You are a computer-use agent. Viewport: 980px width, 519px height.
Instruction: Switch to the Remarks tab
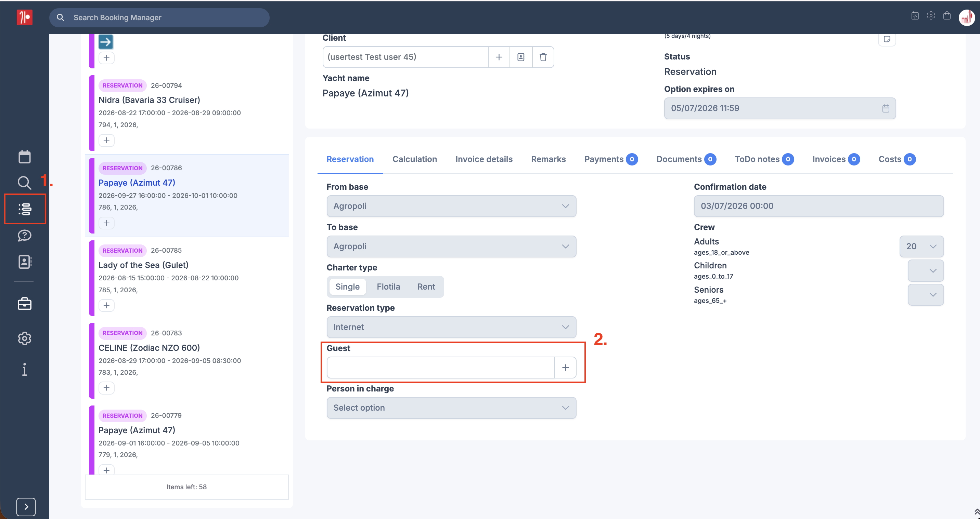(548, 159)
